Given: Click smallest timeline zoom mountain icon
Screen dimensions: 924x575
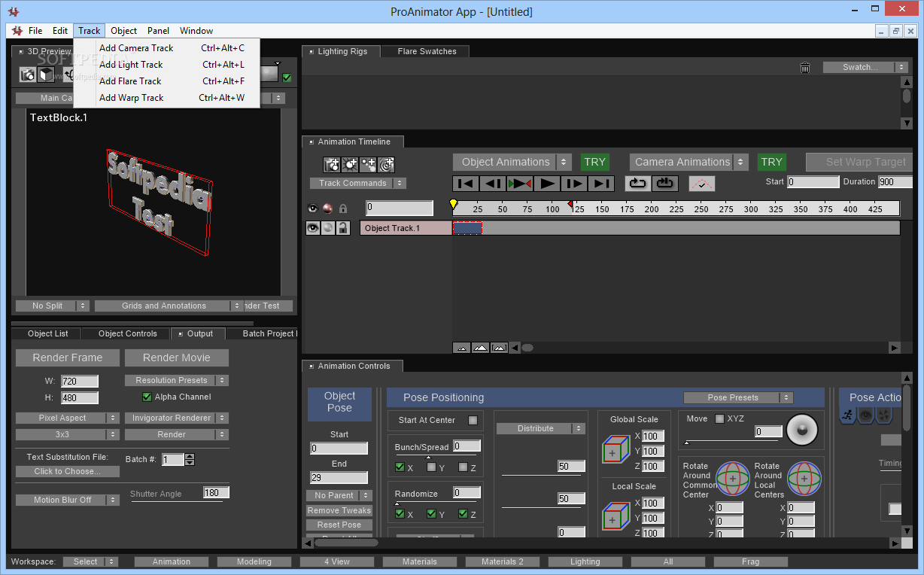Looking at the screenshot, I should (x=462, y=348).
